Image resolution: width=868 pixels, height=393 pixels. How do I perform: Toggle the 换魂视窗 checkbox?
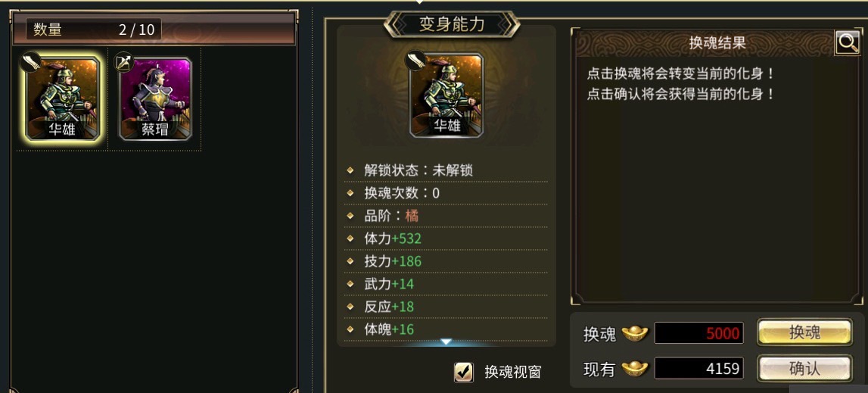[463, 372]
